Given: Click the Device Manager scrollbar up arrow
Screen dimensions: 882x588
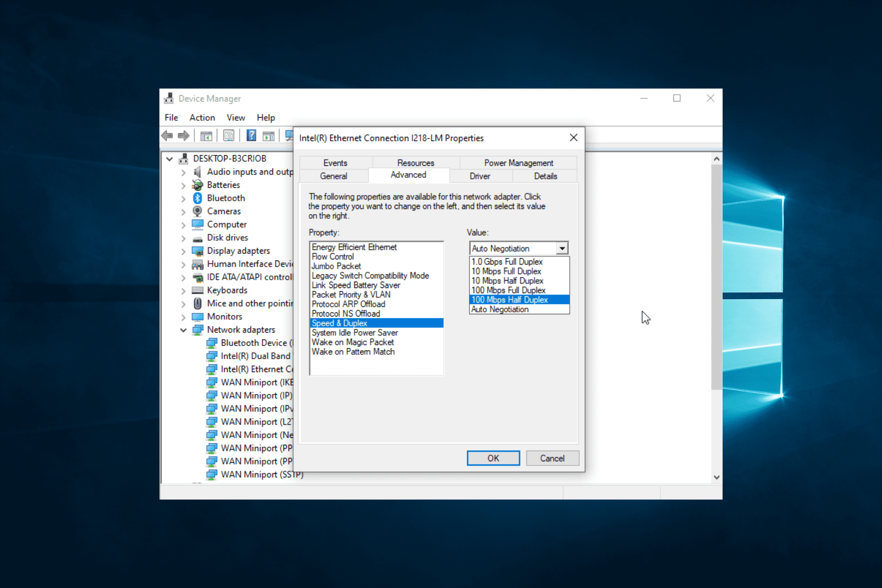Looking at the screenshot, I should [x=717, y=158].
